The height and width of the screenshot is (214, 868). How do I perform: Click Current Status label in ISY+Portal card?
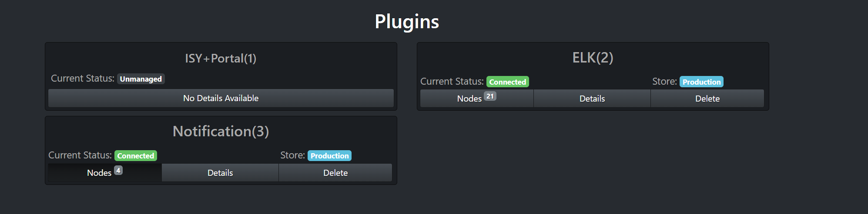tap(82, 79)
